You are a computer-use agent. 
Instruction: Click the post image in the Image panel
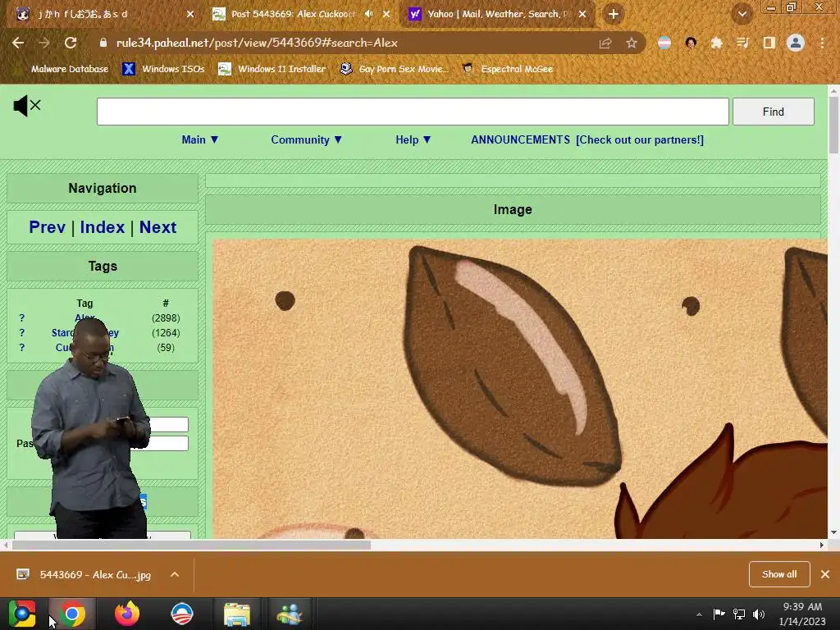coord(519,389)
